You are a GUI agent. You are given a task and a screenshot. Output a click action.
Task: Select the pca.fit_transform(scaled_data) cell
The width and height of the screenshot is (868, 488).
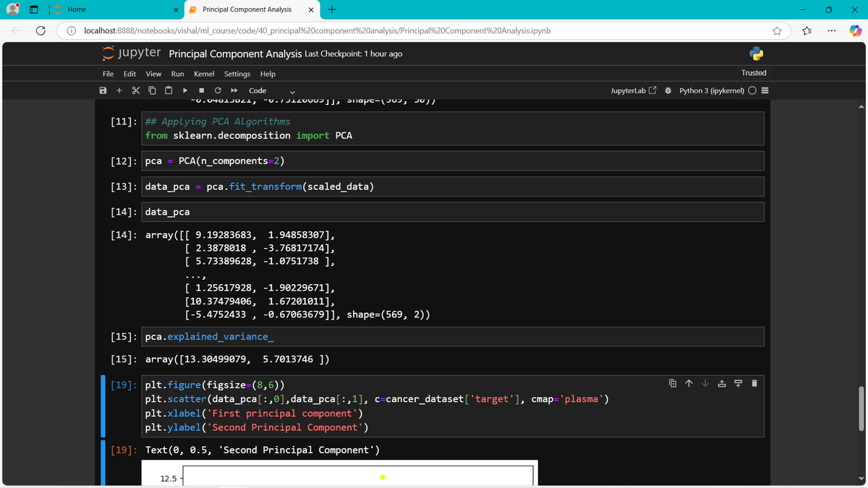tap(453, 187)
